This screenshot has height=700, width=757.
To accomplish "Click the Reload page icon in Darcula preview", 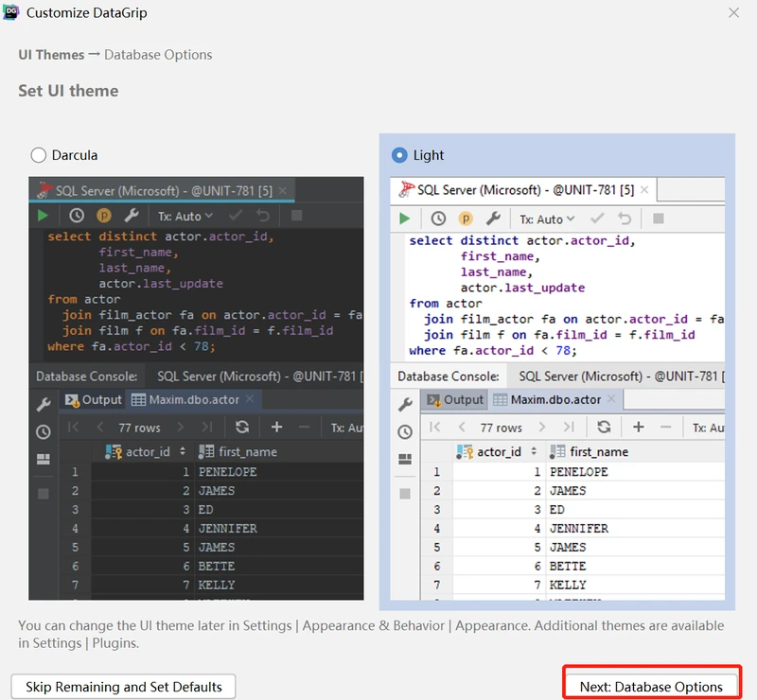I will point(242,427).
